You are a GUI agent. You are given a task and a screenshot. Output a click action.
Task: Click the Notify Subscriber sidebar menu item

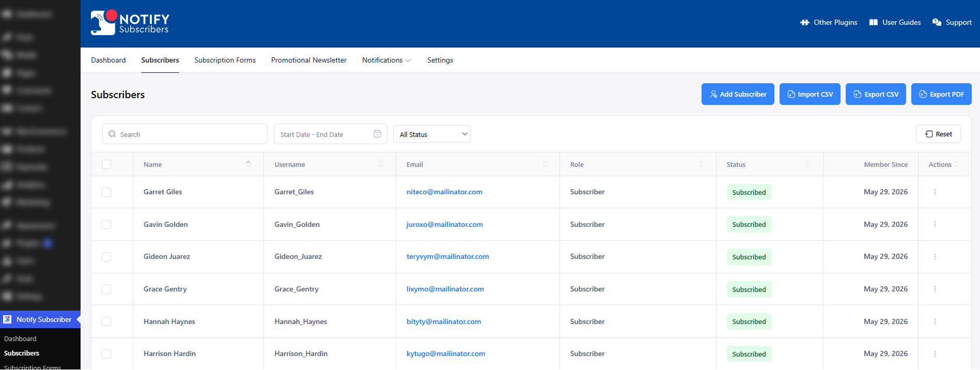(40, 319)
